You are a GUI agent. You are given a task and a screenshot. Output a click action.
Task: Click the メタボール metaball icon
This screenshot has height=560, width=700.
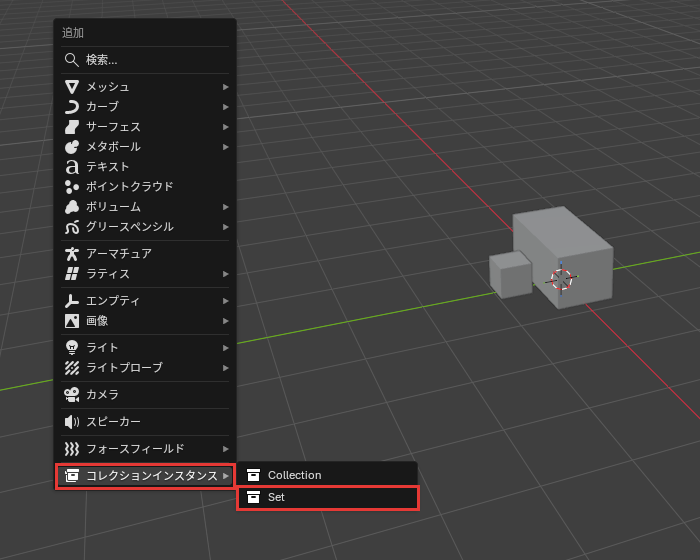(72, 146)
